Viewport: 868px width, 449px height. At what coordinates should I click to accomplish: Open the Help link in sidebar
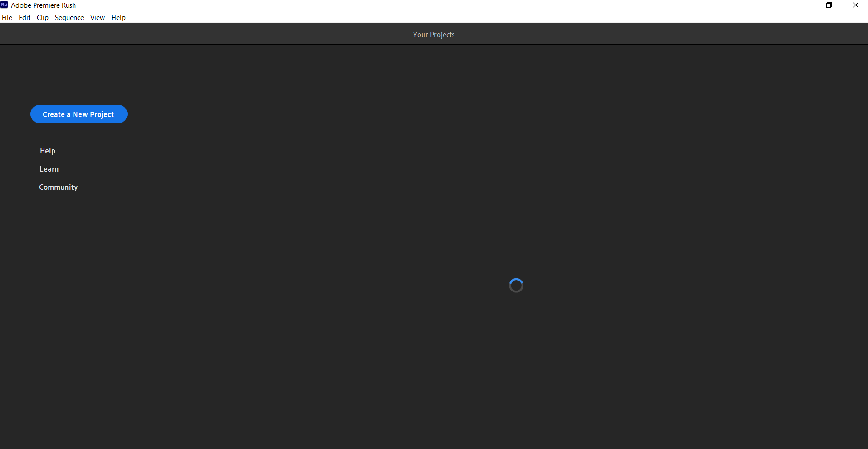click(x=48, y=151)
